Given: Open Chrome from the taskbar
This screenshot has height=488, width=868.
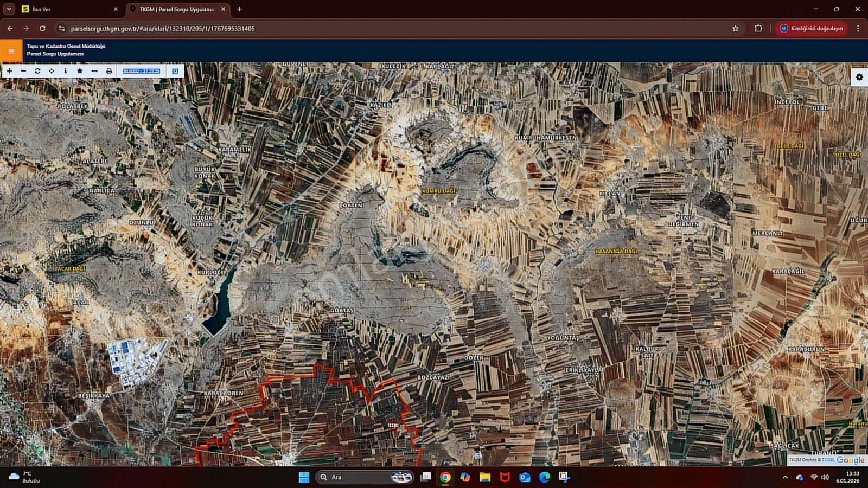Looking at the screenshot, I should pyautogui.click(x=445, y=477).
